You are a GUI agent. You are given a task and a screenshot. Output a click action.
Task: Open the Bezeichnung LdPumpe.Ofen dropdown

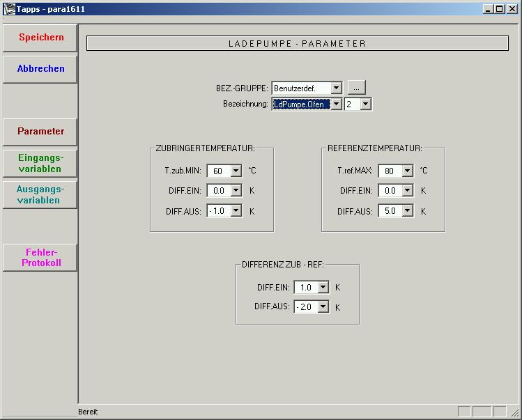[337, 104]
